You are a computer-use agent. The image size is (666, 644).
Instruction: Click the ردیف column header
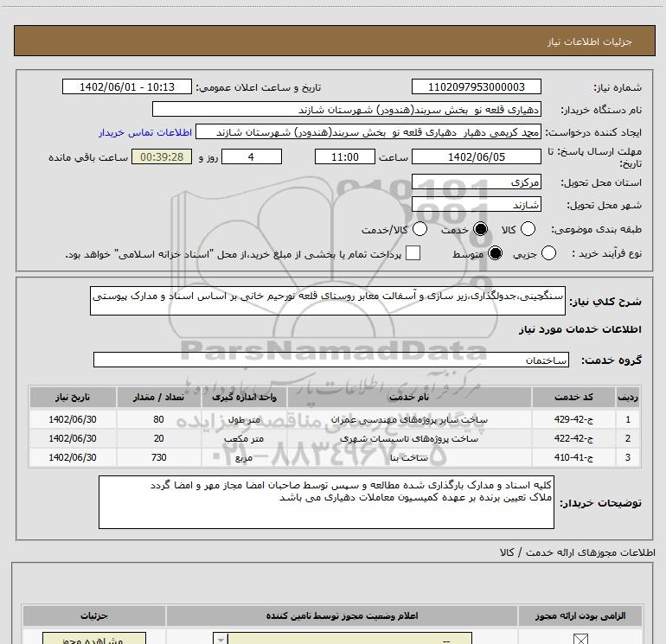coord(628,398)
